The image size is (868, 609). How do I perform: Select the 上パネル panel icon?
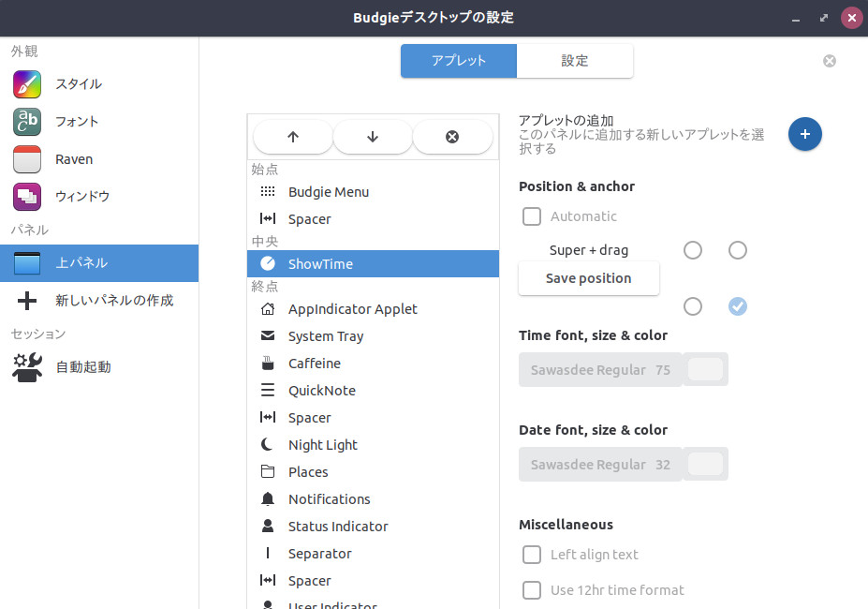coord(26,263)
